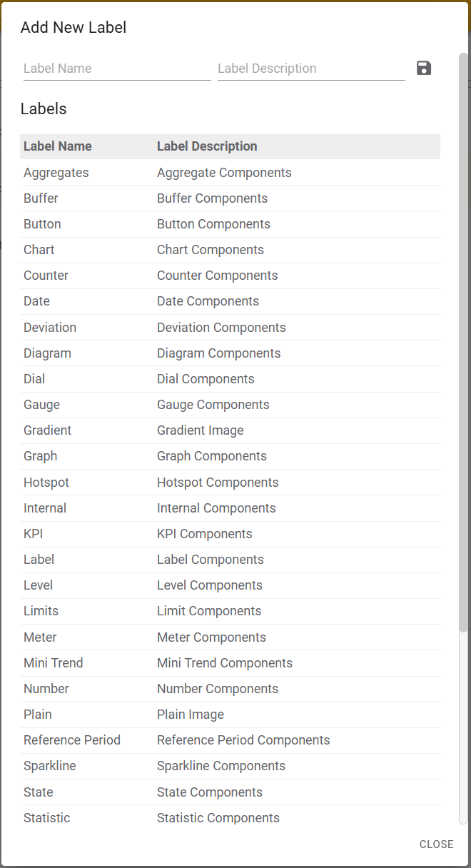Type in the Label Name field
This screenshot has height=868, width=471.
coord(116,69)
